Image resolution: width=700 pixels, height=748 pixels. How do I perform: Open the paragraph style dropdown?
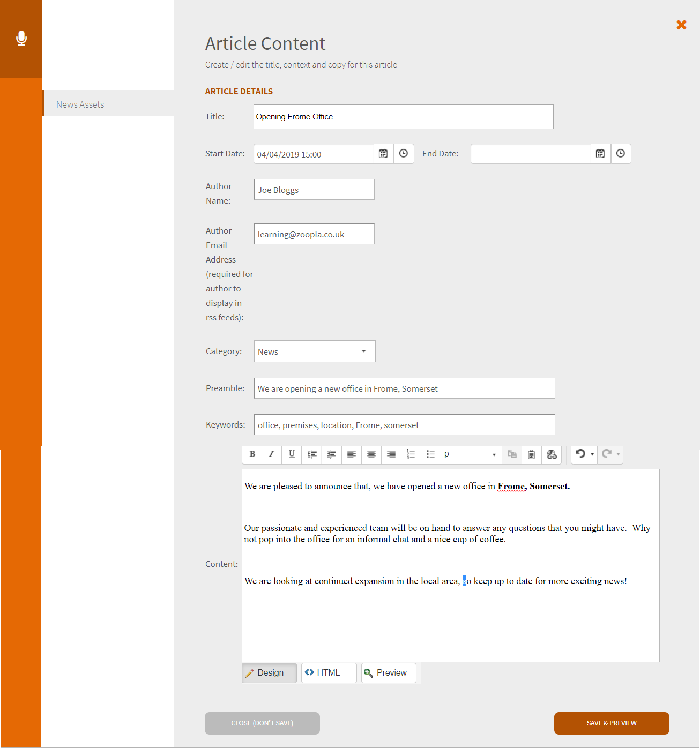tap(471, 454)
